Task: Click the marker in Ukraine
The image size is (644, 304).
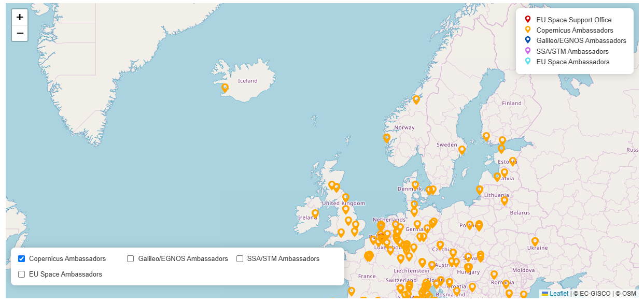Action: (535, 241)
